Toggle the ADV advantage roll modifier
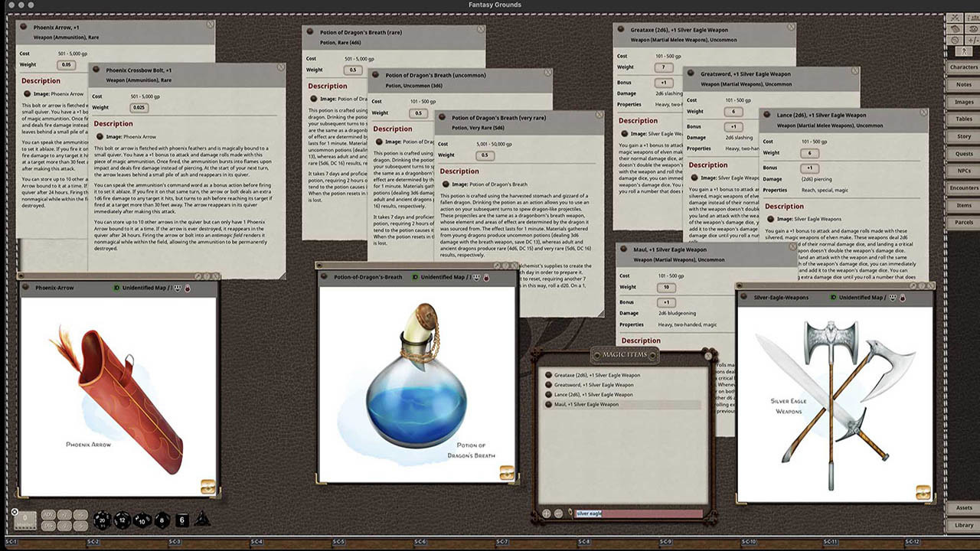 [48, 515]
